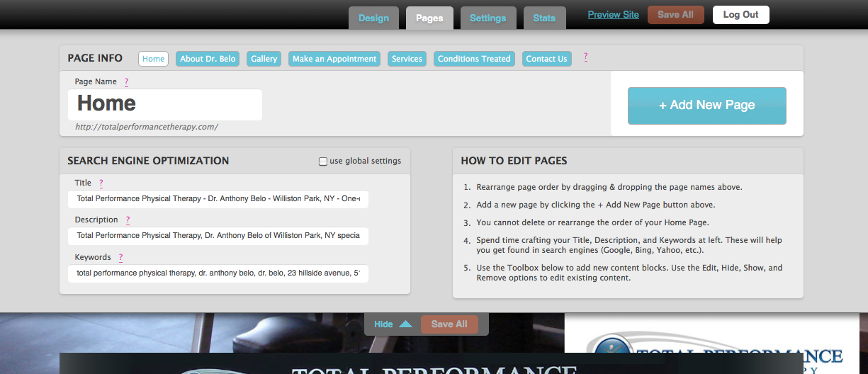Select the Make an Appointment page
The width and height of the screenshot is (868, 374).
[334, 59]
